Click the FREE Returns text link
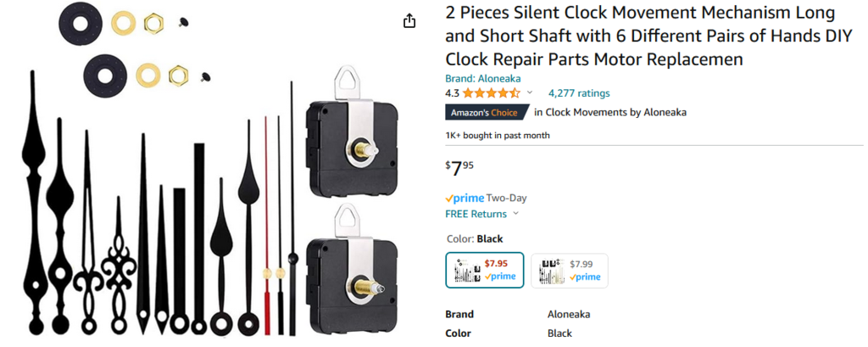Screen dimensions: 868x347 click(x=476, y=214)
